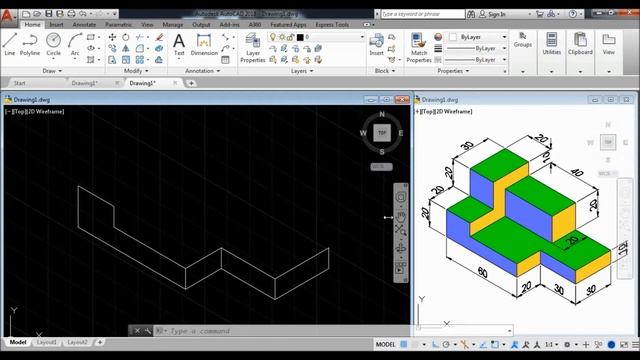This screenshot has width=640, height=360.
Task: Toggle MODEL space button in status bar
Action: 385,344
